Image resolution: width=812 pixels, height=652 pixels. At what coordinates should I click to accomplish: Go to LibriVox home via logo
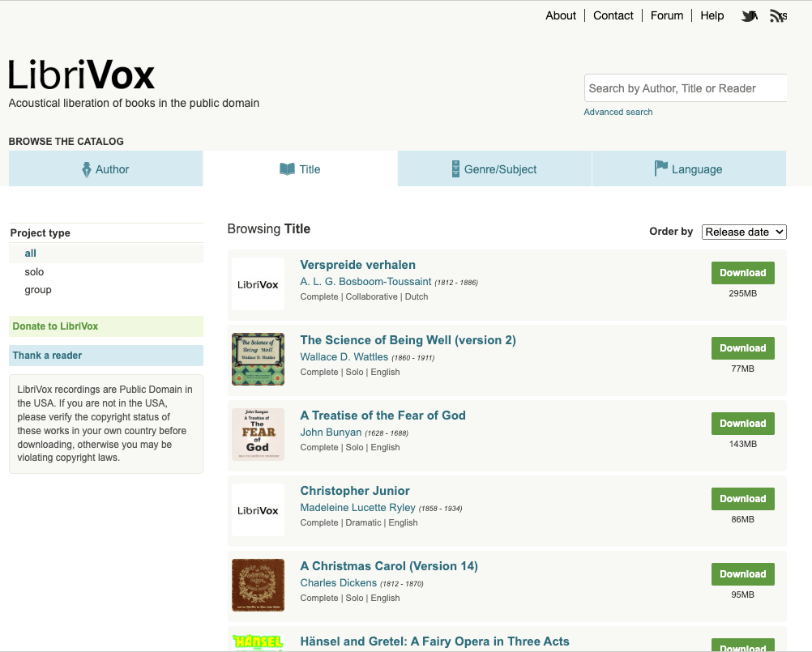81,75
